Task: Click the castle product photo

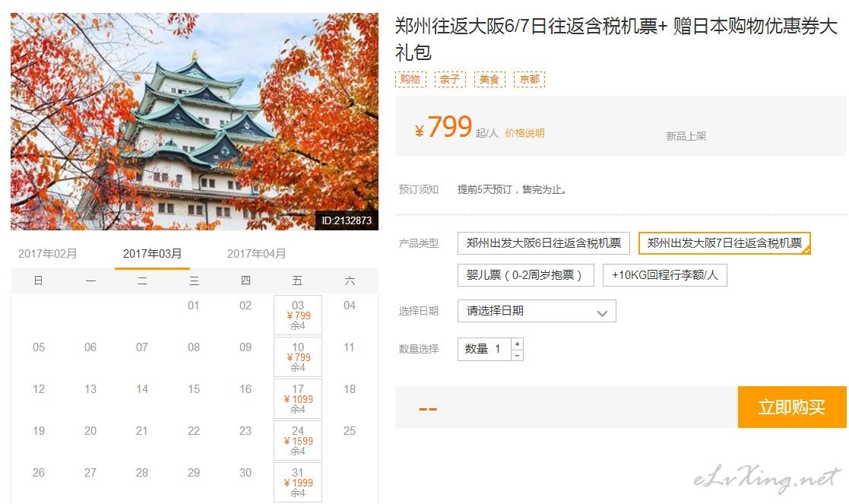Action: click(195, 122)
